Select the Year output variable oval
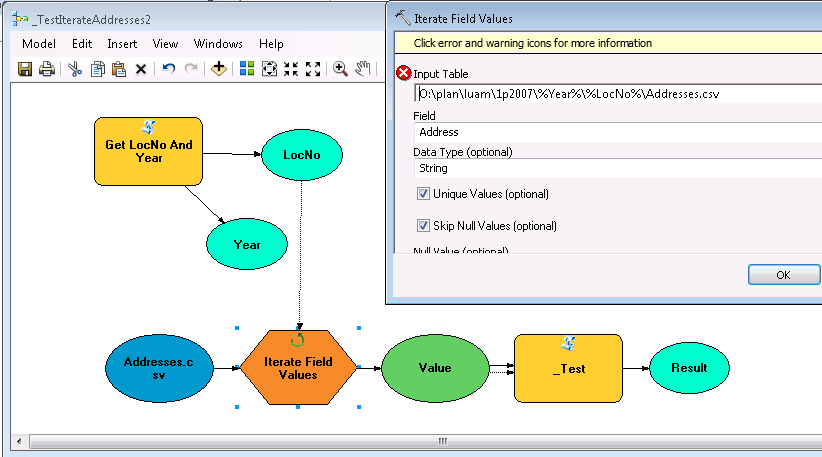Image resolution: width=822 pixels, height=457 pixels. (x=247, y=244)
